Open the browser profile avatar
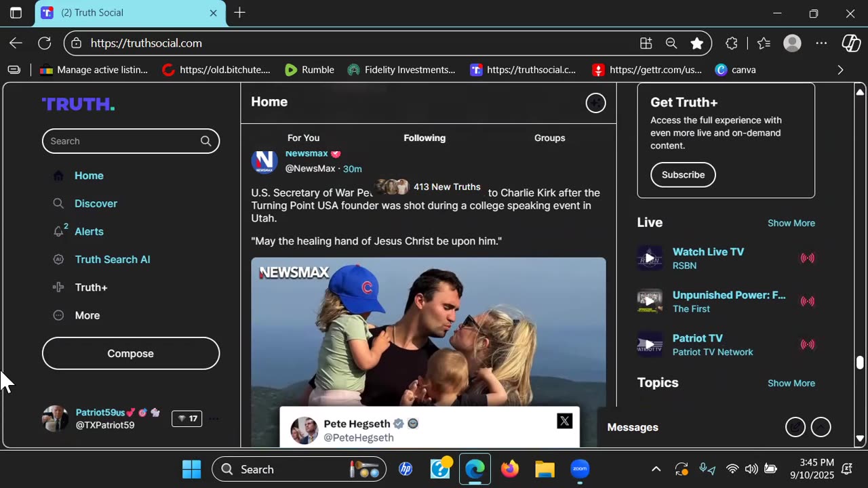Screen dimensions: 868x488 pos(792,43)
